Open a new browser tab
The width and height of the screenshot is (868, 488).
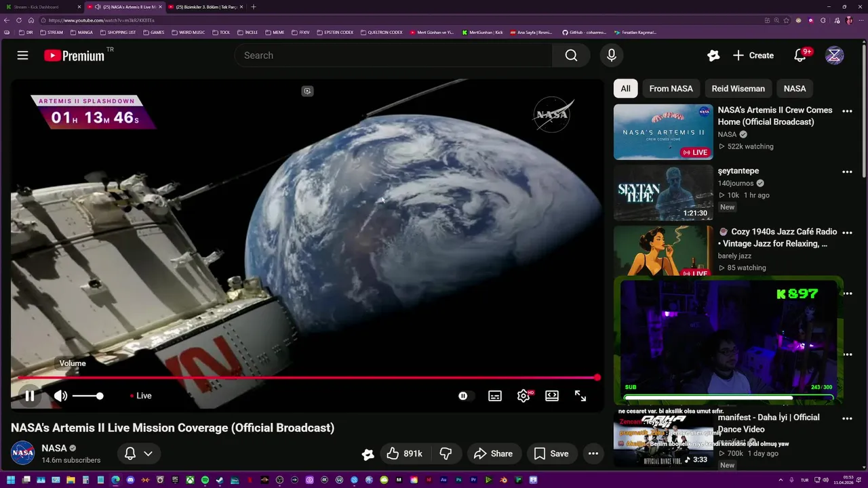(x=254, y=7)
